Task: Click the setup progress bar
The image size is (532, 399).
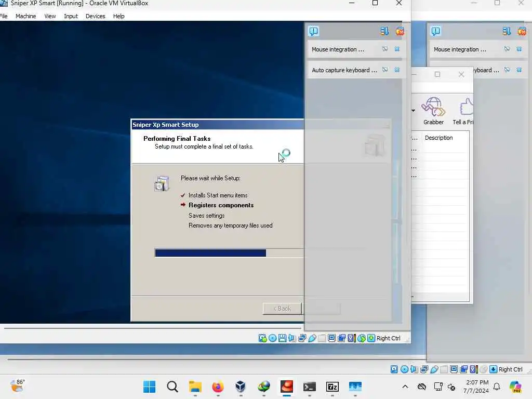Action: pos(229,253)
